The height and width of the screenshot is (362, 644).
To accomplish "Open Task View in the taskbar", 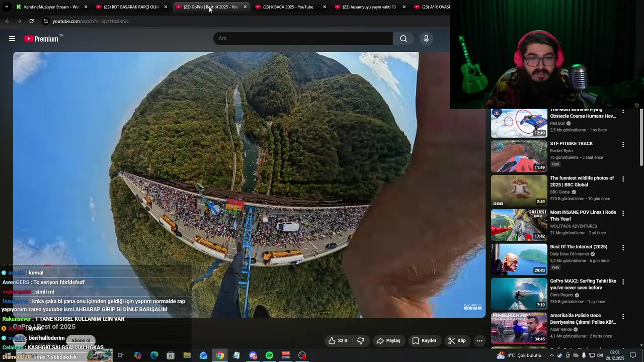I will 121,355.
